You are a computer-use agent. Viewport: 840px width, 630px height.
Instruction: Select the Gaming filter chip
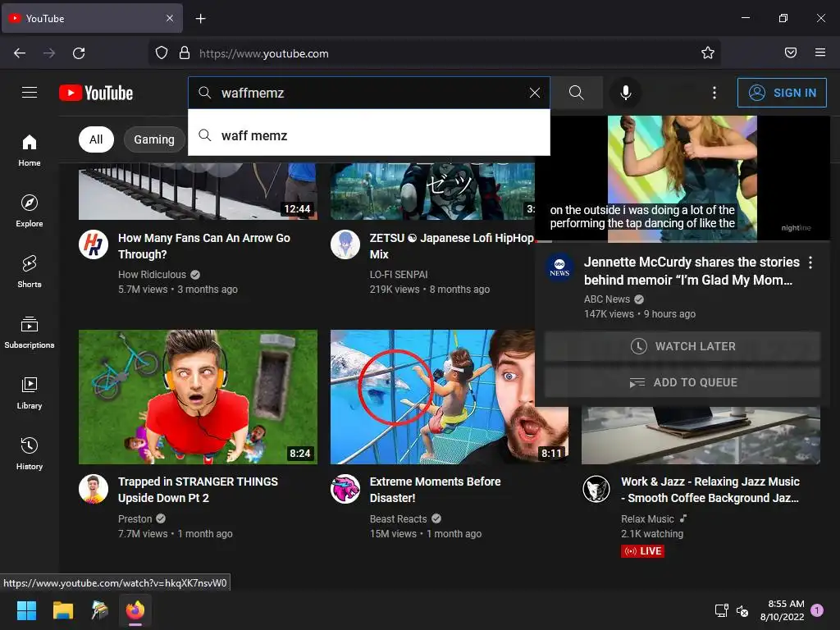point(153,139)
